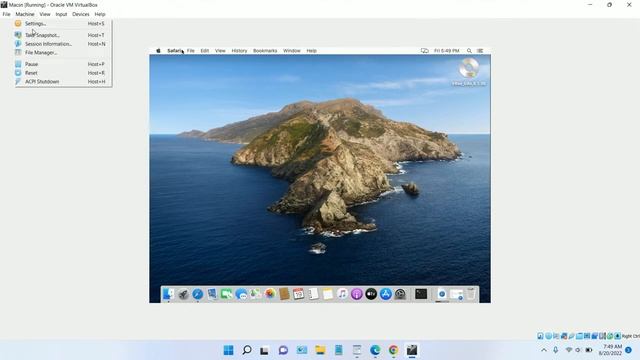Click the macOS Spotlight search icon
Image resolution: width=640 pixels, height=360 pixels.
click(469, 51)
